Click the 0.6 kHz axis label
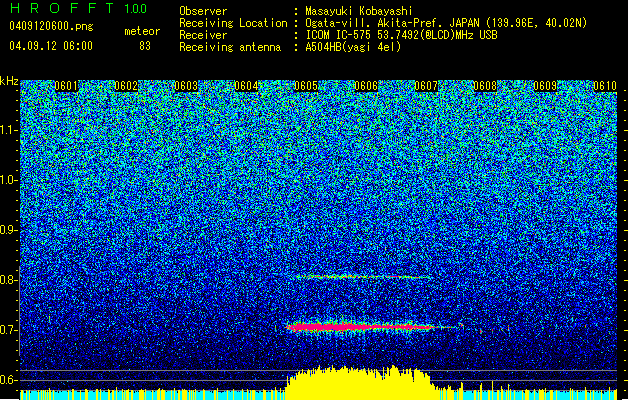 (9, 380)
